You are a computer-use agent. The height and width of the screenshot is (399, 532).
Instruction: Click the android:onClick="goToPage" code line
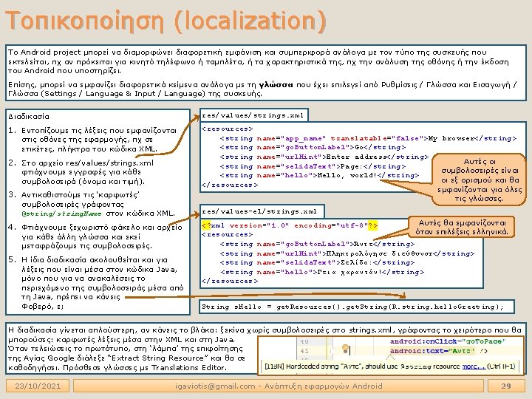448,341
